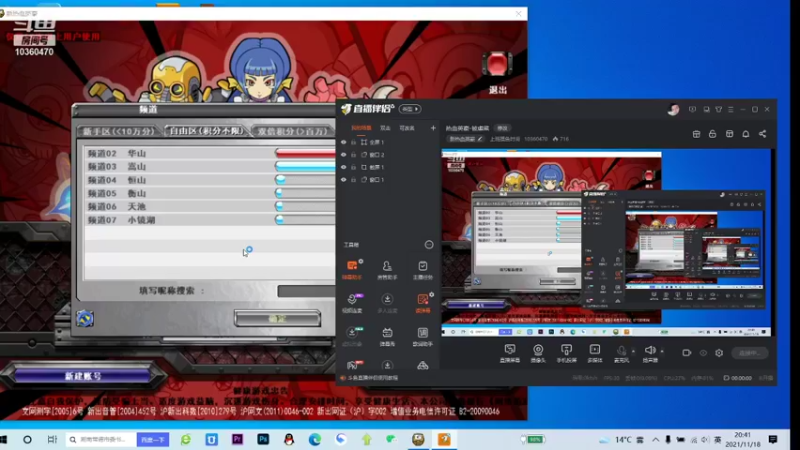Viewport: 800px width, 450px height.
Task: Hide the 窗口 2 source layer
Action: 343,155
